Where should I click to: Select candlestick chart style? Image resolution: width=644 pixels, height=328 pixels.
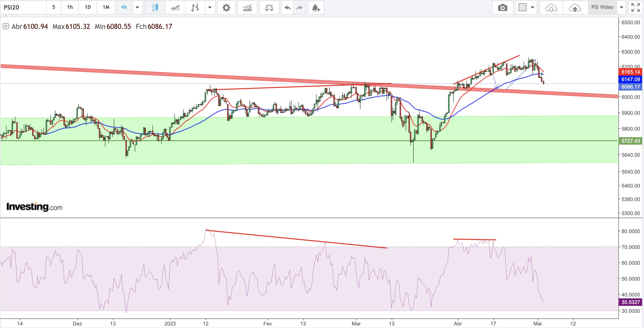coord(155,7)
